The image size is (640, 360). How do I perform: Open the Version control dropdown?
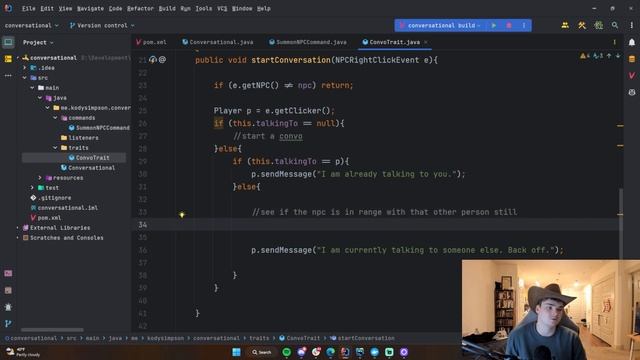pyautogui.click(x=102, y=25)
